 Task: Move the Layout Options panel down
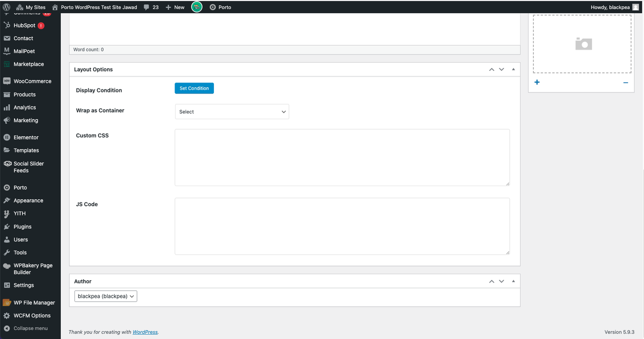(502, 69)
